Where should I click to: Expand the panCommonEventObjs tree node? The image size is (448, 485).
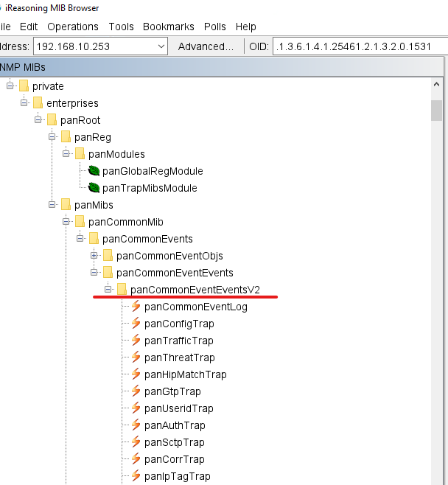point(94,256)
